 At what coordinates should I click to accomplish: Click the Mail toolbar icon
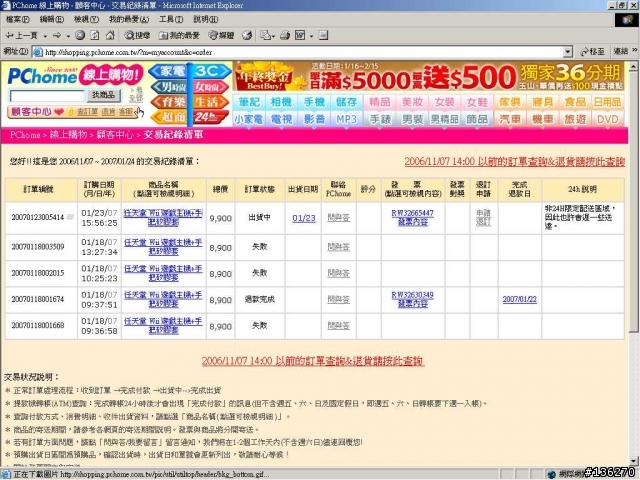click(265, 36)
